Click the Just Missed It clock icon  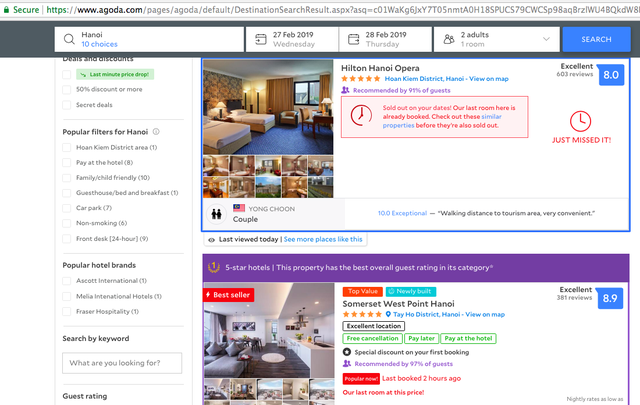pyautogui.click(x=580, y=121)
